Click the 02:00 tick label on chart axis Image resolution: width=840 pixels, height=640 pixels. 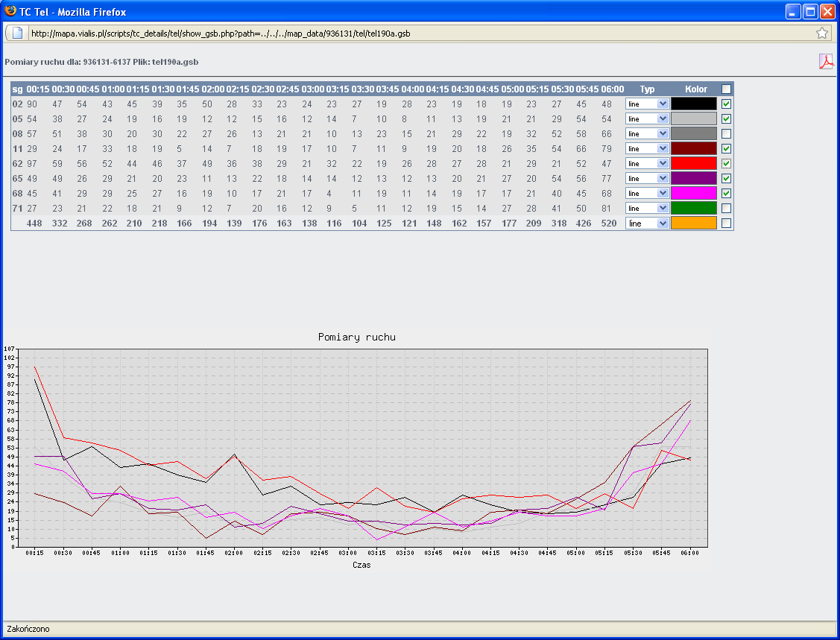tap(233, 553)
